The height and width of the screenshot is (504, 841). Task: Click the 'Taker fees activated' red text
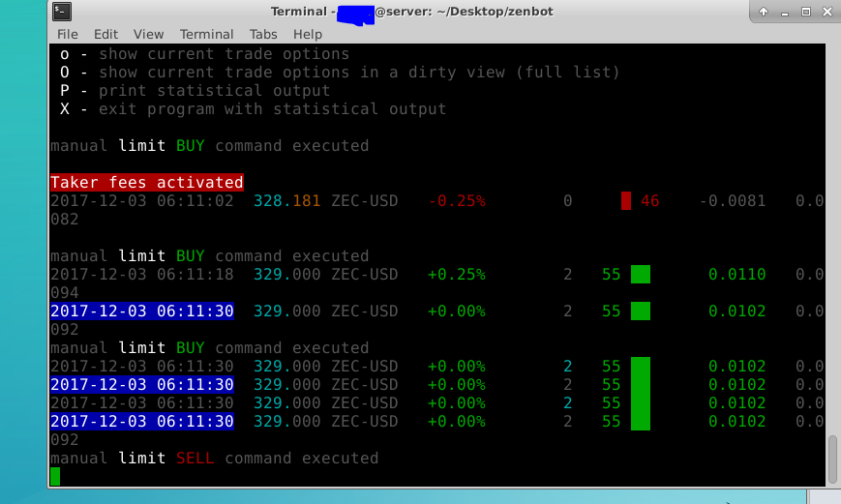[x=147, y=182]
